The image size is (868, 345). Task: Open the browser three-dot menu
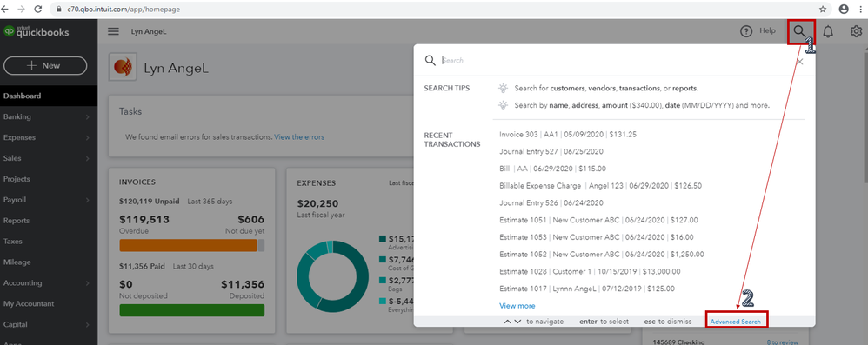[x=862, y=10]
